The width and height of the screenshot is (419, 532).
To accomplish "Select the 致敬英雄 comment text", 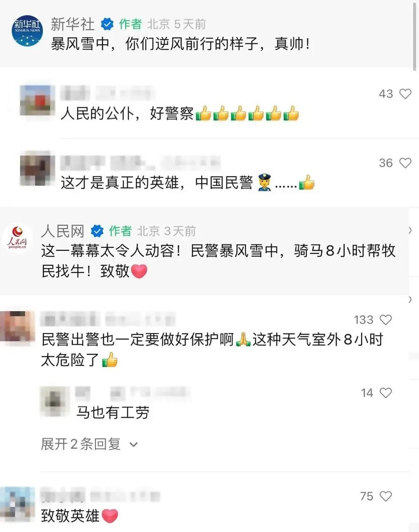I will [x=70, y=516].
